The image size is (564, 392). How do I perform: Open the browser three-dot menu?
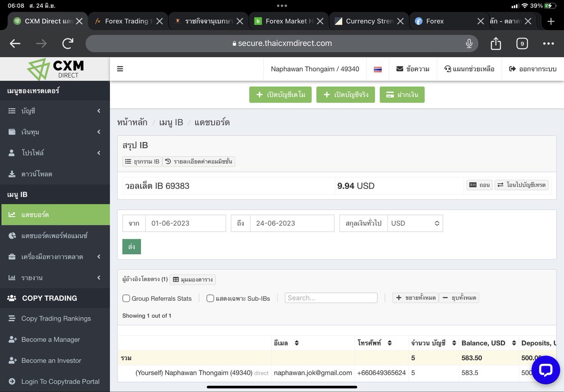[x=548, y=43]
